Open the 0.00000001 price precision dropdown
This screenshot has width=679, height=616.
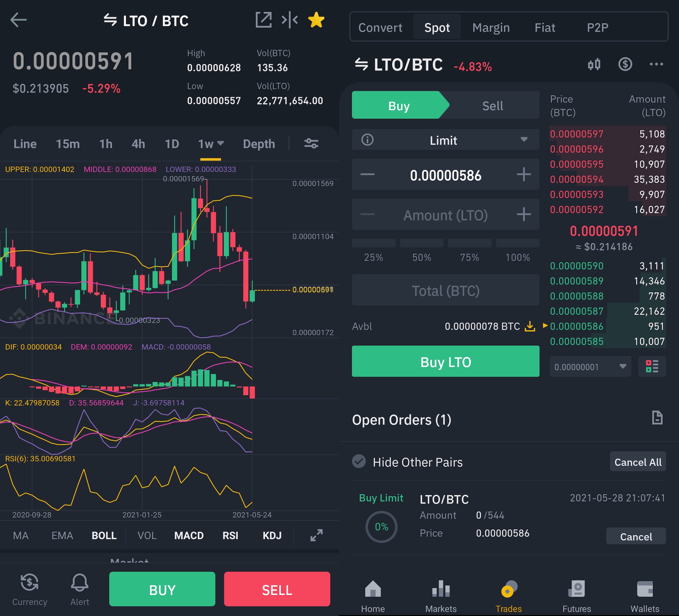pos(590,366)
